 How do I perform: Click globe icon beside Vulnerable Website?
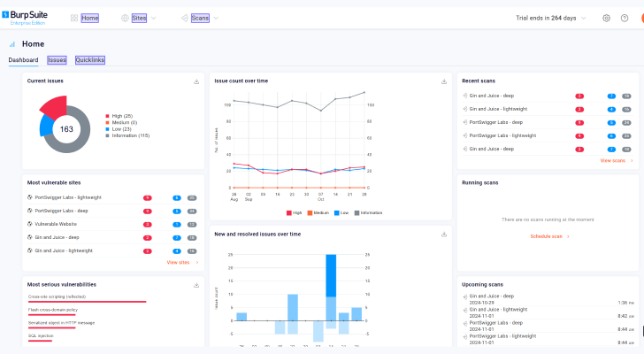point(29,224)
